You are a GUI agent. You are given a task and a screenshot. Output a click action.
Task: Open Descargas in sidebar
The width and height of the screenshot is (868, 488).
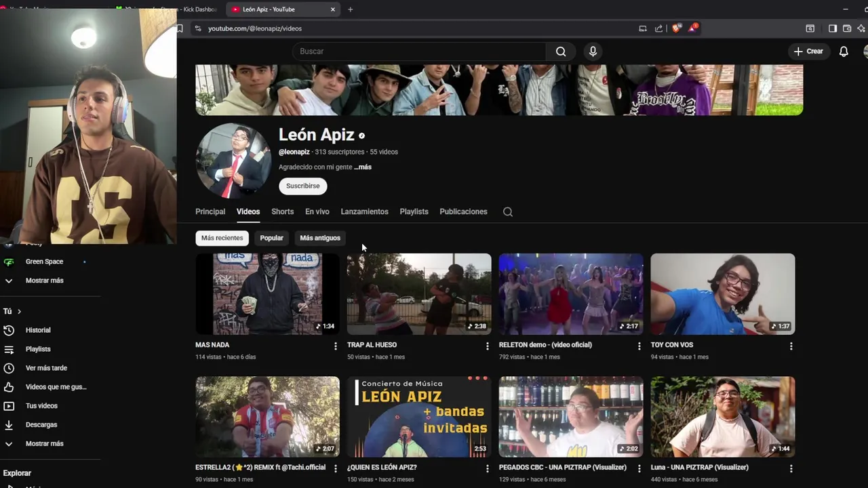[x=41, y=425]
